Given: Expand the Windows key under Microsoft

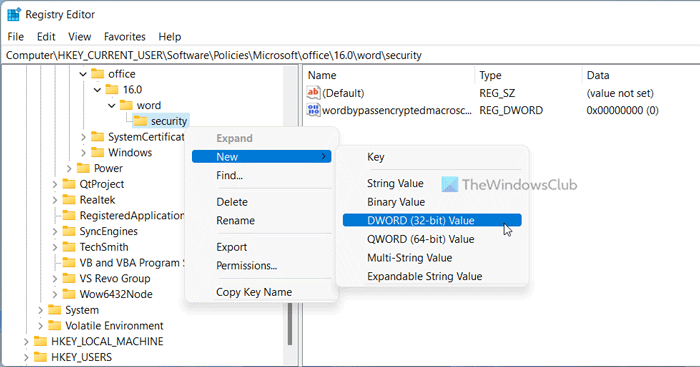Looking at the screenshot, I should pos(83,153).
